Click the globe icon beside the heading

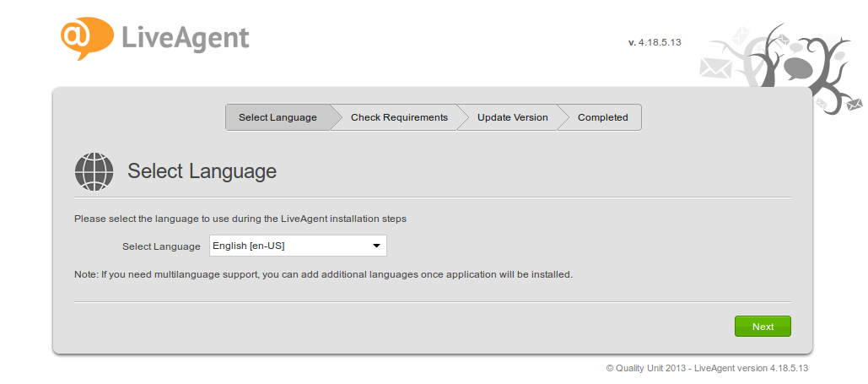click(94, 171)
